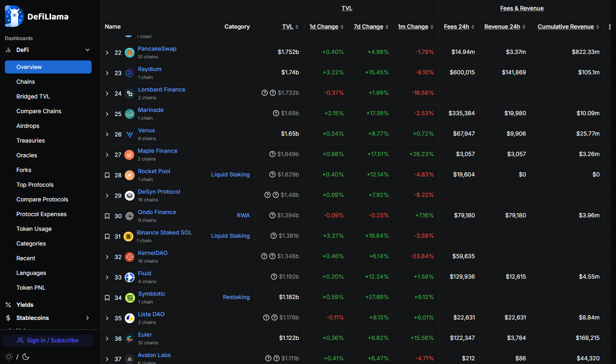Open Protocol Expenses in the sidebar

point(41,214)
